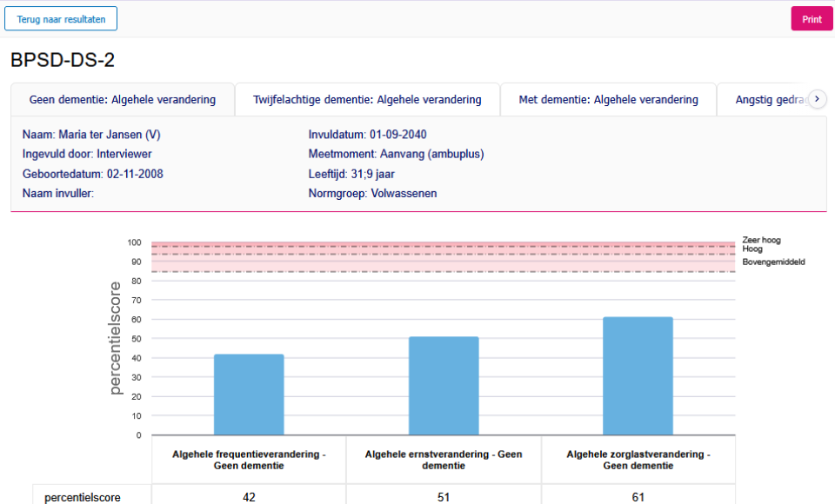
Task: Click the Algehele zorglastverandering bar
Action: (x=638, y=375)
